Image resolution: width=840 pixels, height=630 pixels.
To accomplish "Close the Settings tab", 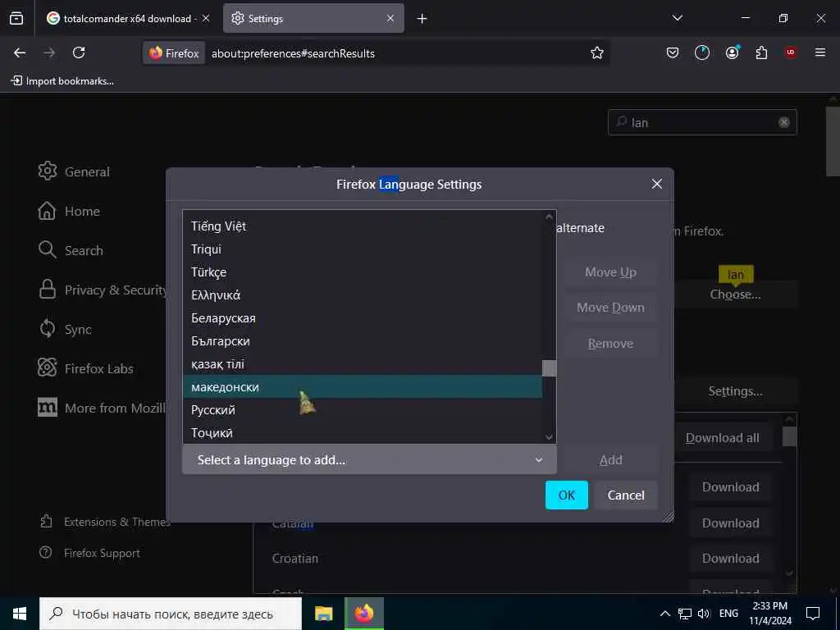I will point(390,18).
